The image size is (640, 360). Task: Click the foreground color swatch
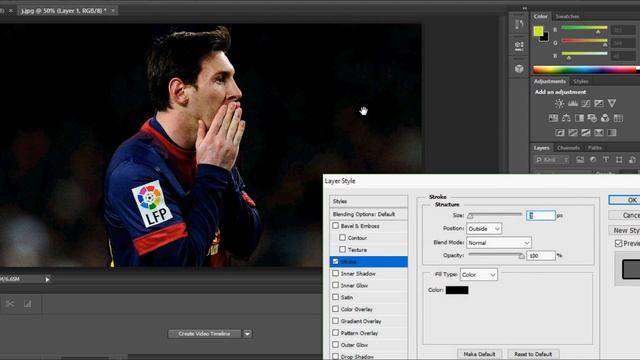538,31
